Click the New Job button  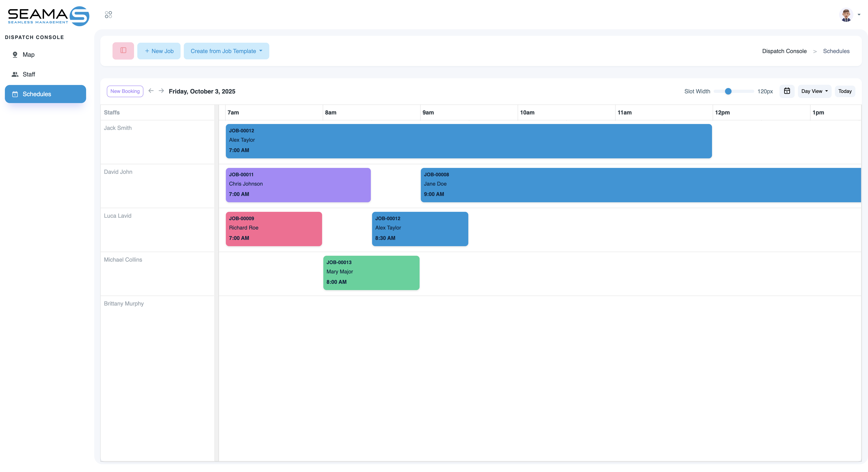[159, 51]
